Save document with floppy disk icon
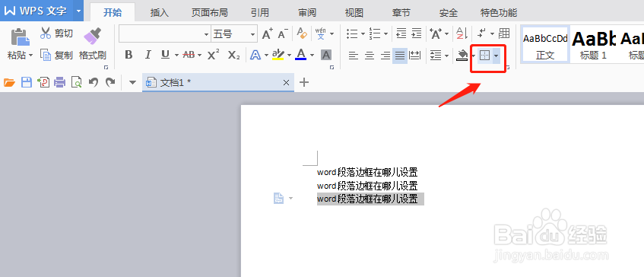The image size is (644, 277). tap(27, 83)
